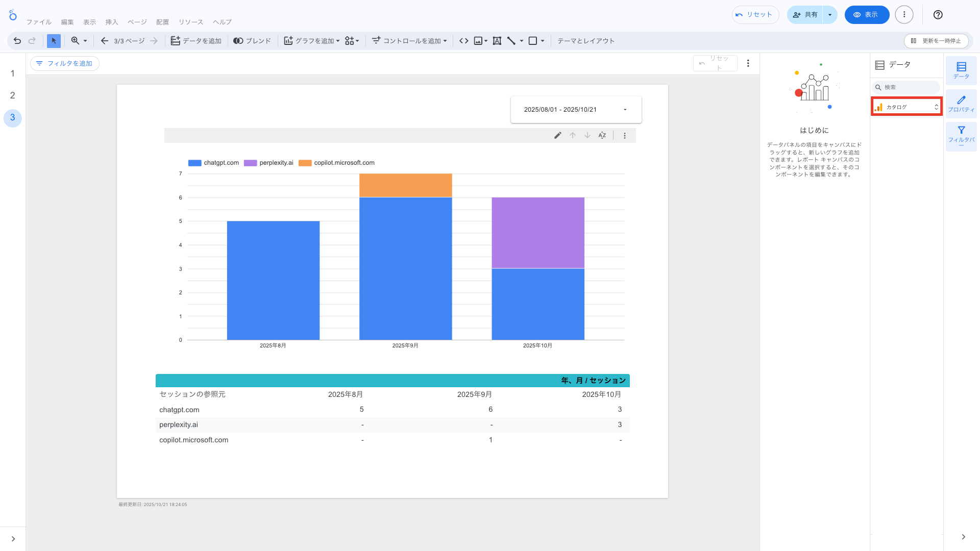Click the undo arrow icon
This screenshot has height=551, width=980.
(x=17, y=41)
